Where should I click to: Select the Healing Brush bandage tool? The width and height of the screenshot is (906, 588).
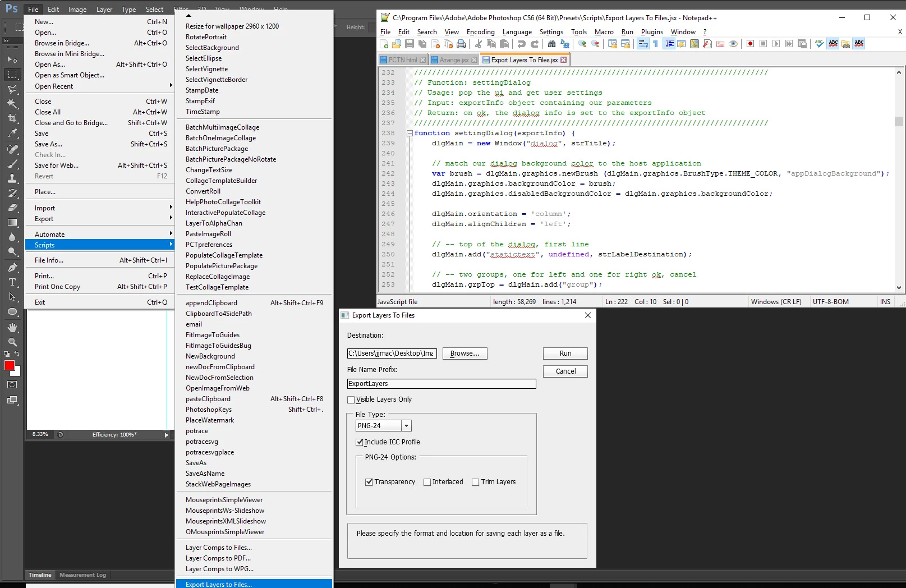(x=12, y=149)
